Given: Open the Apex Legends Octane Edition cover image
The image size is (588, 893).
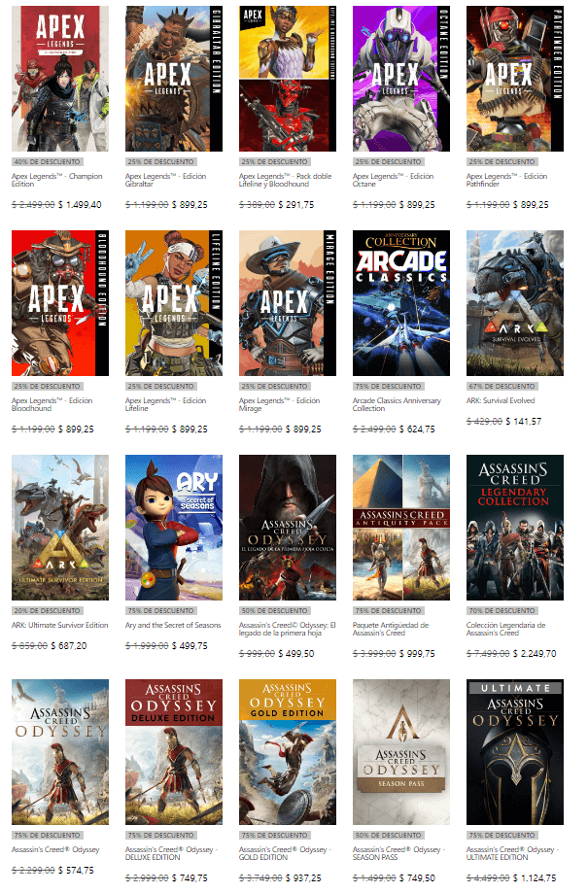Looking at the screenshot, I should click(x=401, y=78).
